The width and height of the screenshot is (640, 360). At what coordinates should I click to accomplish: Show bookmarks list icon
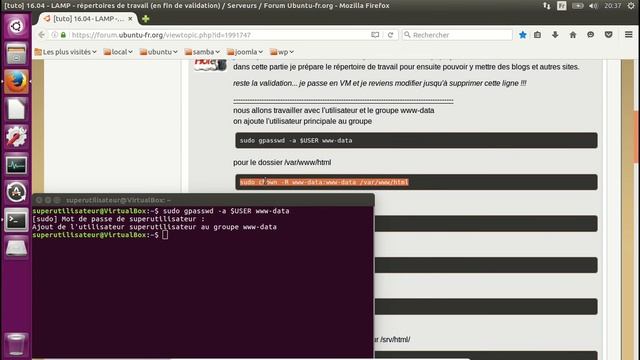(x=538, y=35)
